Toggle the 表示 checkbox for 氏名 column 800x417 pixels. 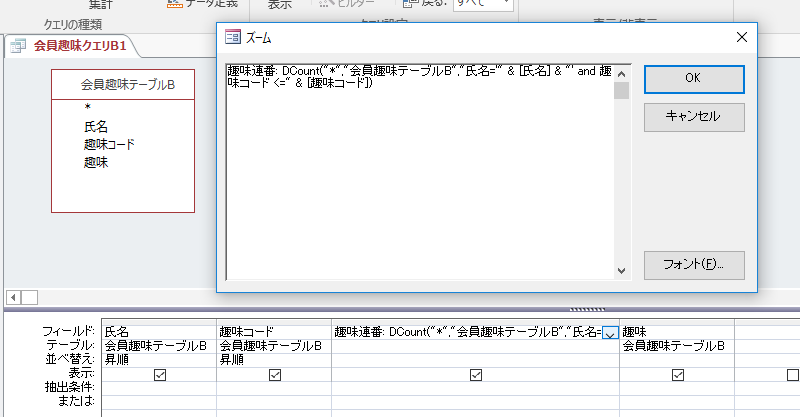pos(160,375)
